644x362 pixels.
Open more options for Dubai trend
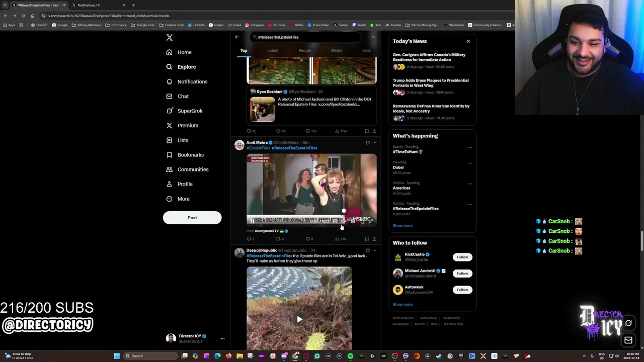(470, 163)
